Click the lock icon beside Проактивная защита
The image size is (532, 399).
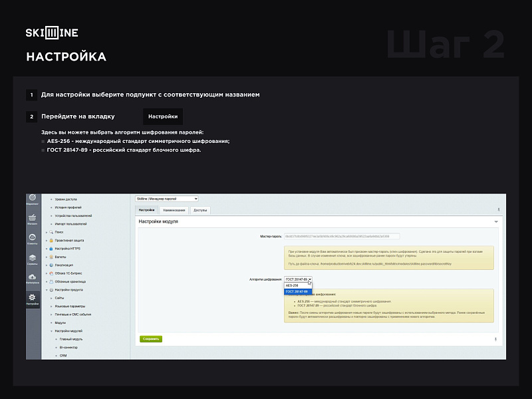[x=51, y=240]
